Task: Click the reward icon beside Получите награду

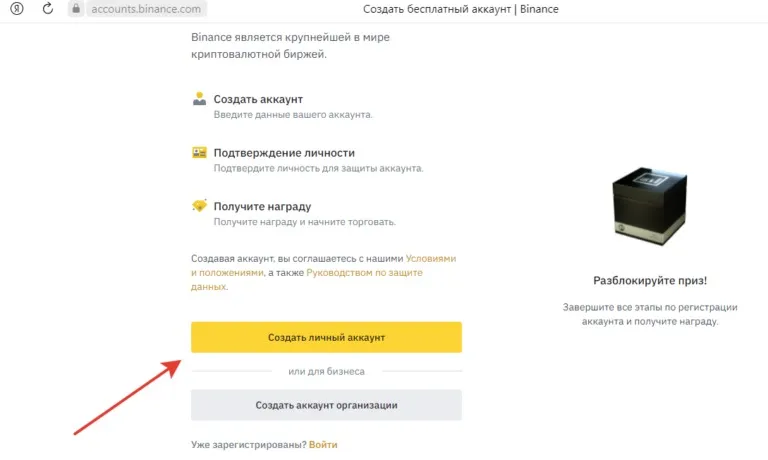Action: tap(199, 206)
